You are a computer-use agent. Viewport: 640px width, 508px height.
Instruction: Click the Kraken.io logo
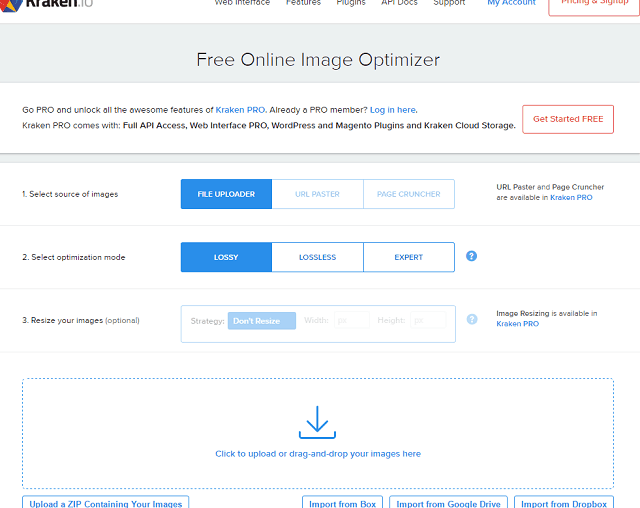46,4
